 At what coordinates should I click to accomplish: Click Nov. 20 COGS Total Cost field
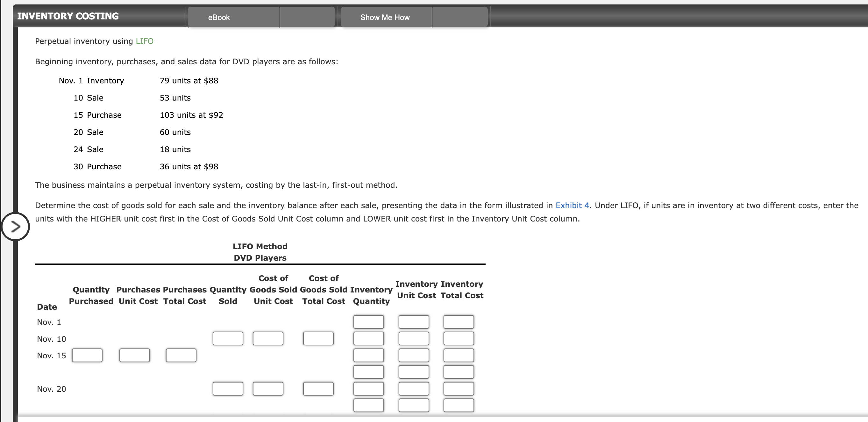pos(318,389)
